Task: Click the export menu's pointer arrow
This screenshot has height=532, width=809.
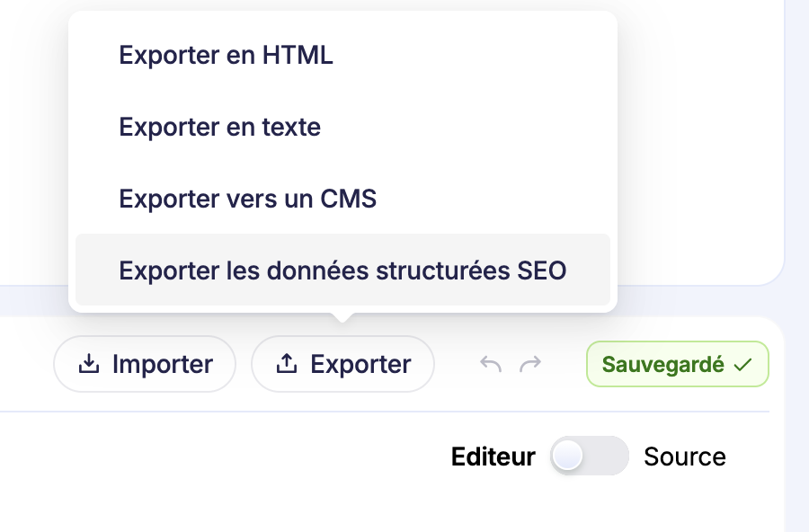Action: click(342, 316)
